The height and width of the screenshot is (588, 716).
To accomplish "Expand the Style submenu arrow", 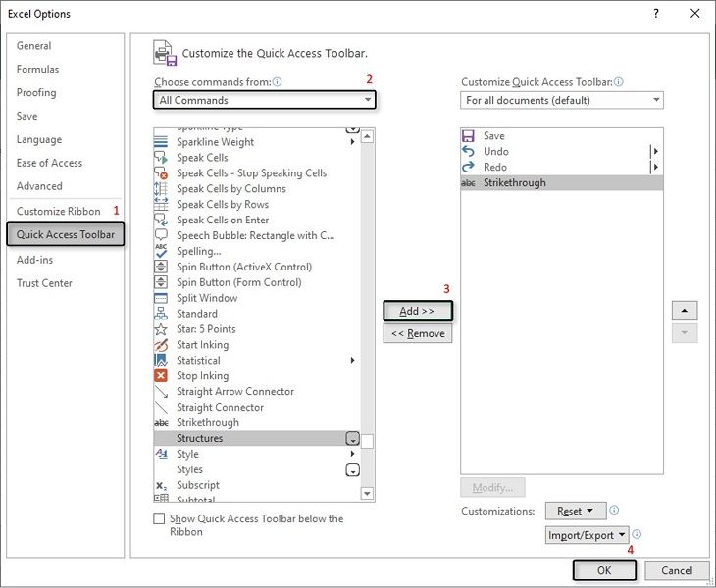I will 352,454.
